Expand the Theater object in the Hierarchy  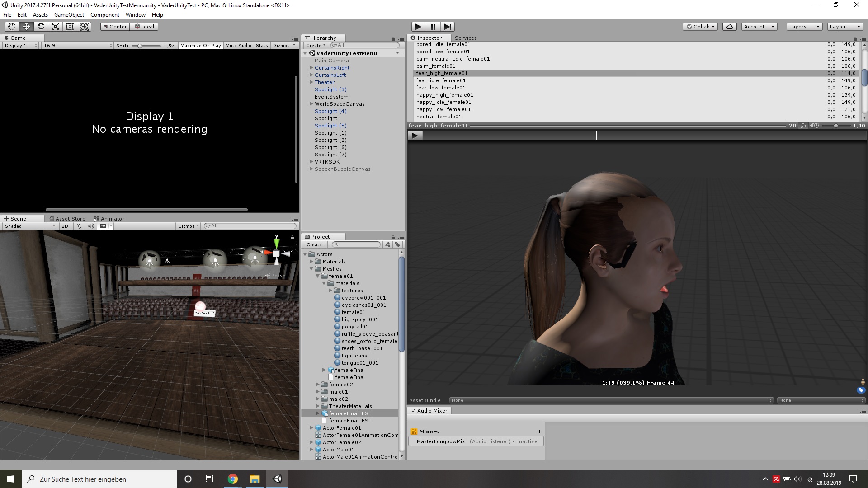[x=311, y=82]
